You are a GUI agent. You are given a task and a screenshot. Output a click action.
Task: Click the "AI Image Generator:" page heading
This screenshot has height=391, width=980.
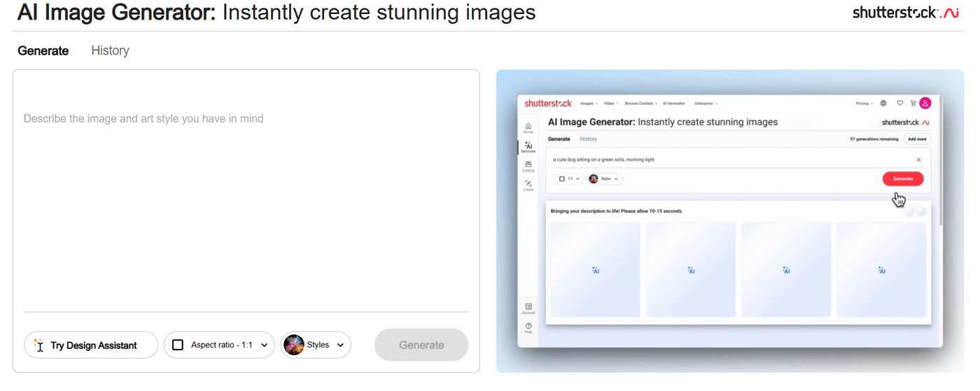pyautogui.click(x=117, y=13)
